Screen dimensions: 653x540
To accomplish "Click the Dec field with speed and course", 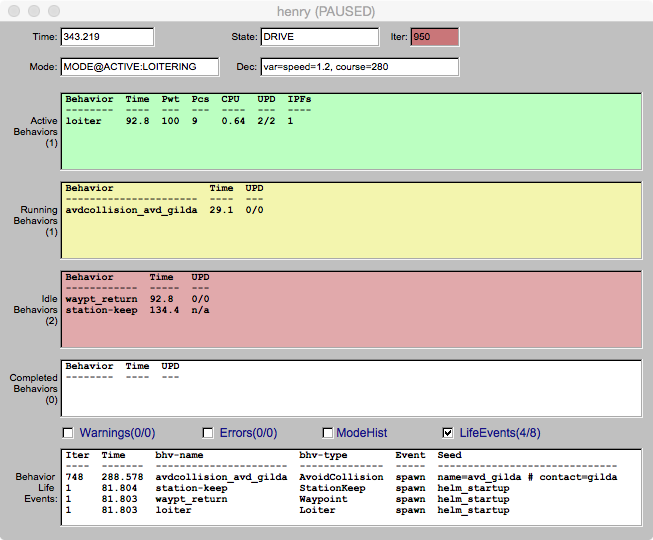I will pos(360,67).
